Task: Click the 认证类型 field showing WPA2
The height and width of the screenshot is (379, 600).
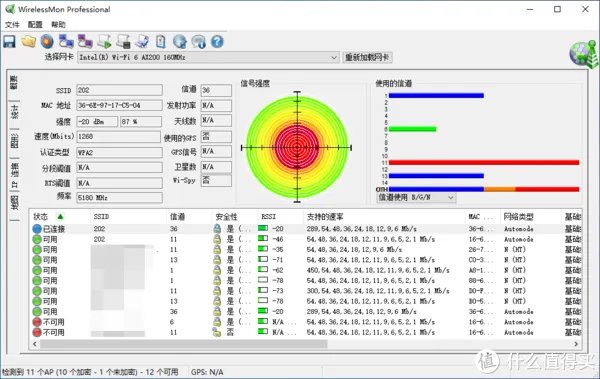Action: coord(119,152)
